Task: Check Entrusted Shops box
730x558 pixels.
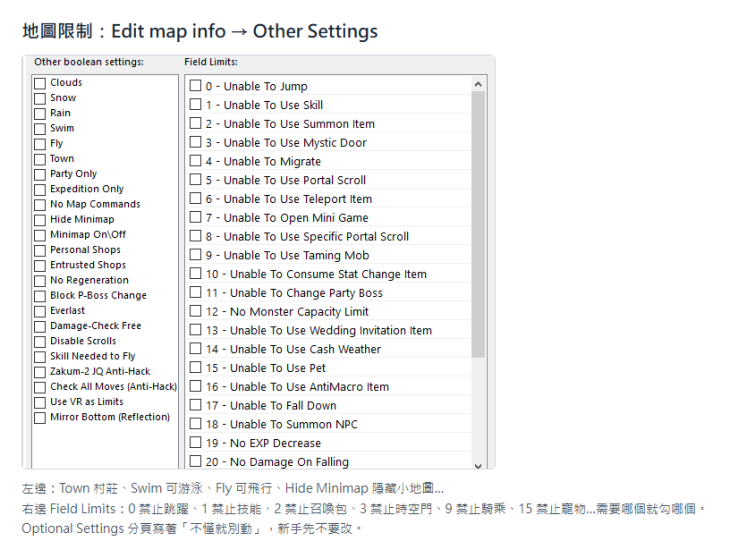Action: point(40,266)
